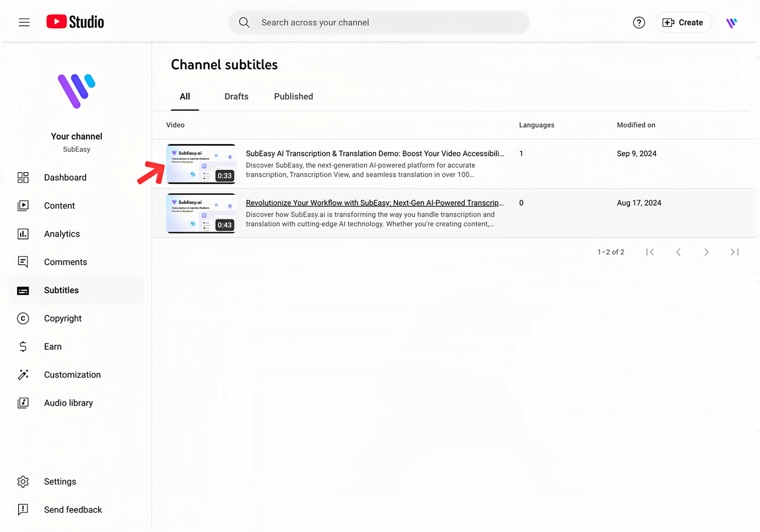Click the Video column header
This screenshot has width=760, height=532.
175,125
